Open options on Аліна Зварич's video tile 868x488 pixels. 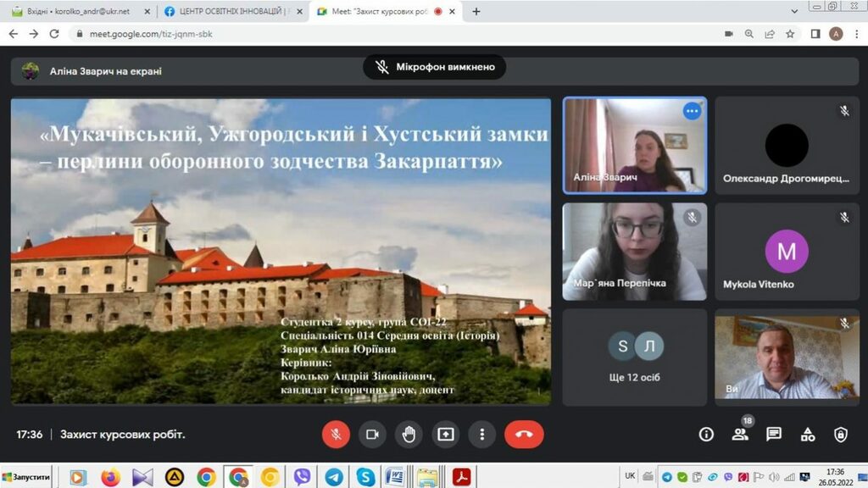tap(692, 111)
